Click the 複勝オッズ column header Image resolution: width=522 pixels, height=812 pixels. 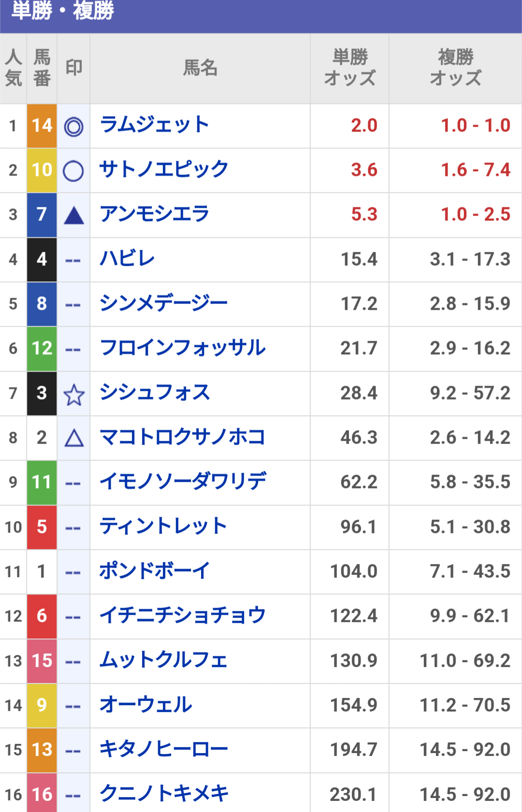(455, 68)
